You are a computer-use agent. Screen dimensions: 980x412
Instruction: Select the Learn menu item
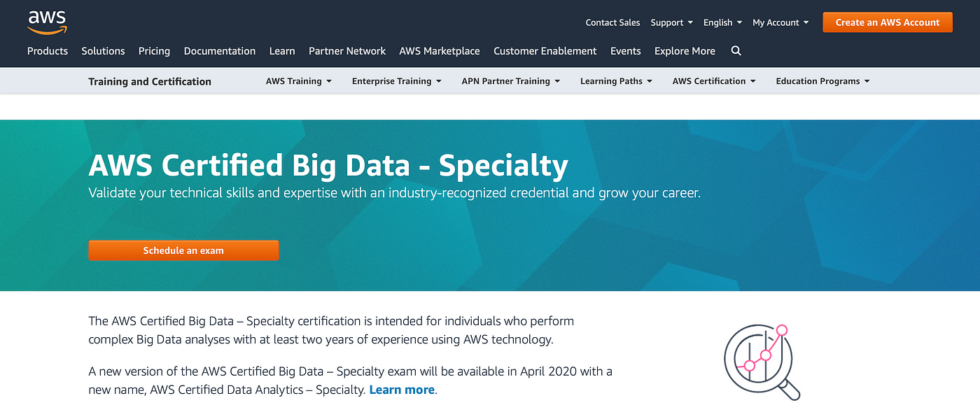(x=282, y=51)
